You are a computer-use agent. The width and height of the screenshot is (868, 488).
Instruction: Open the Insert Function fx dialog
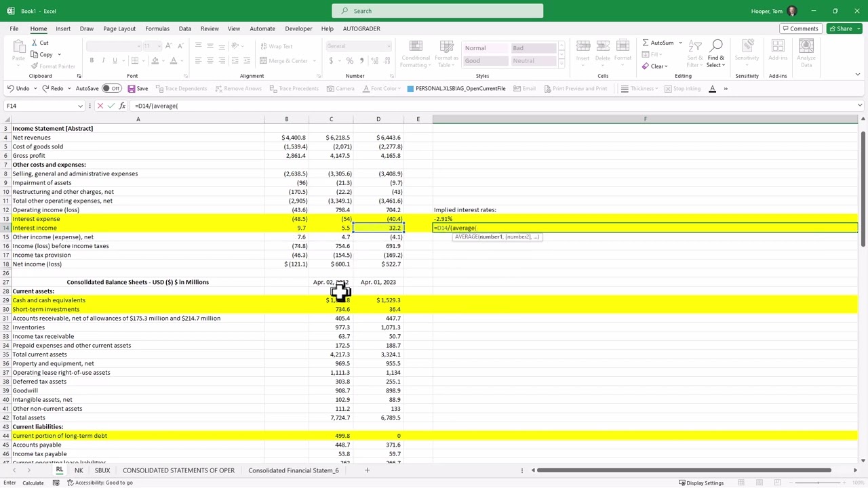pyautogui.click(x=122, y=106)
